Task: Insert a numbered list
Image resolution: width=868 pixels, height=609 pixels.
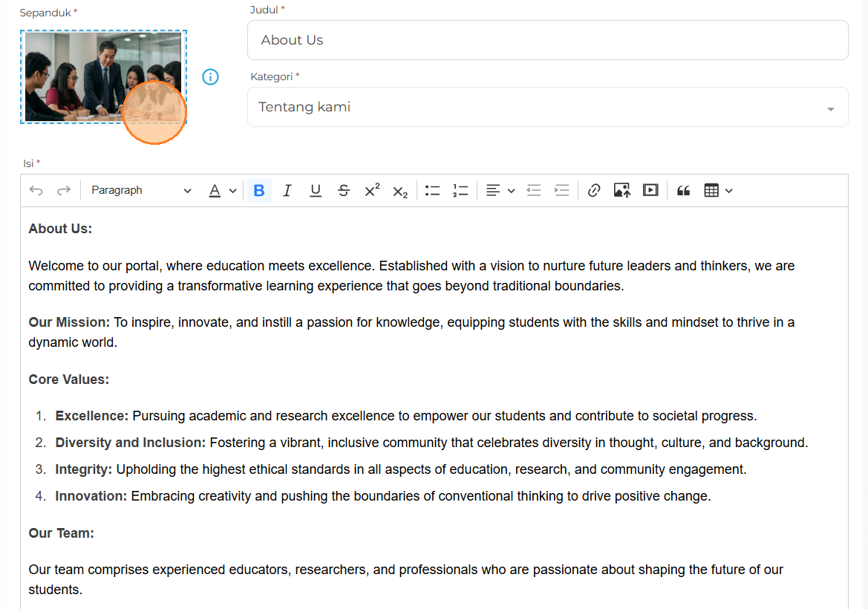Action: [x=460, y=191]
